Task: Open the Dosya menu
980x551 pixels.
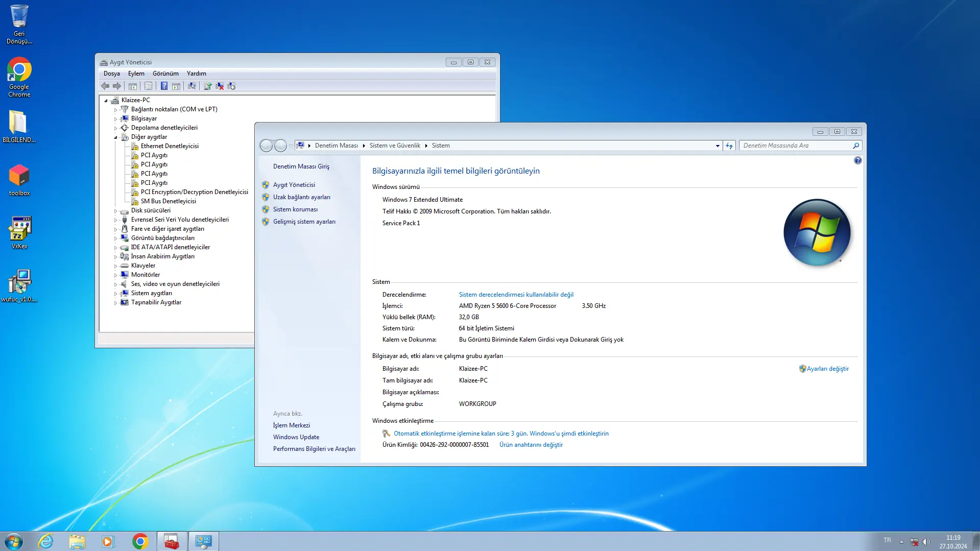Action: click(x=112, y=74)
